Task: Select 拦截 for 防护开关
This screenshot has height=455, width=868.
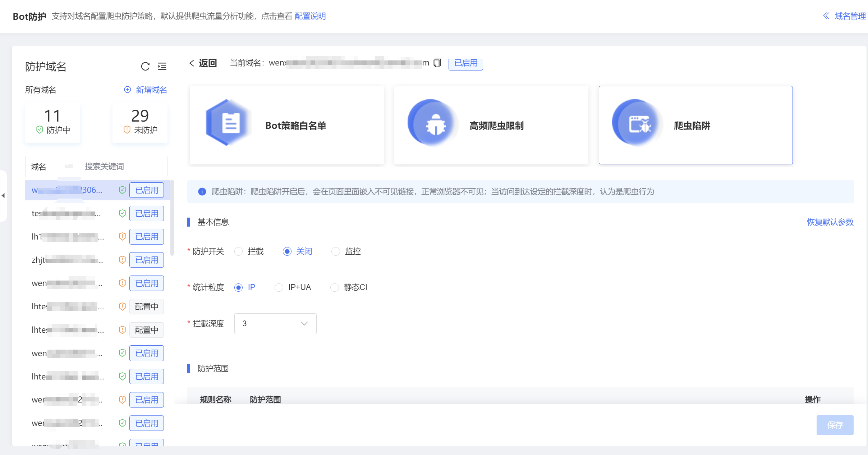Action: (239, 251)
